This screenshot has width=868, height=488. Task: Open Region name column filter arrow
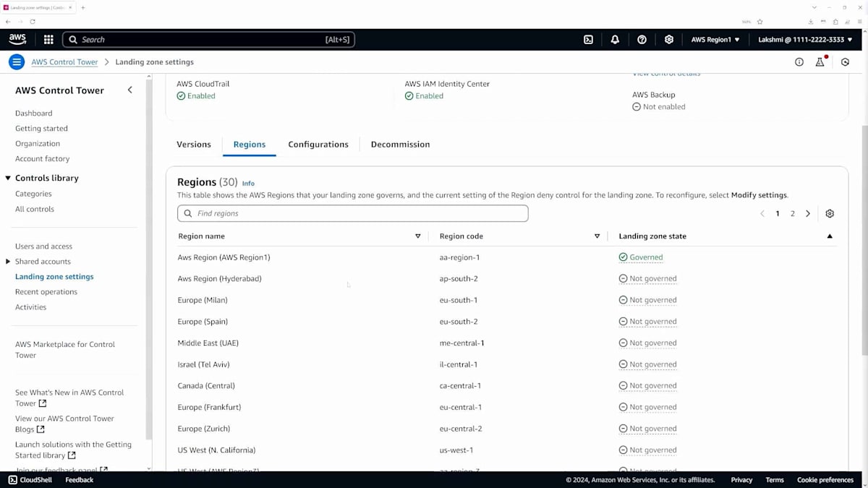click(x=418, y=236)
